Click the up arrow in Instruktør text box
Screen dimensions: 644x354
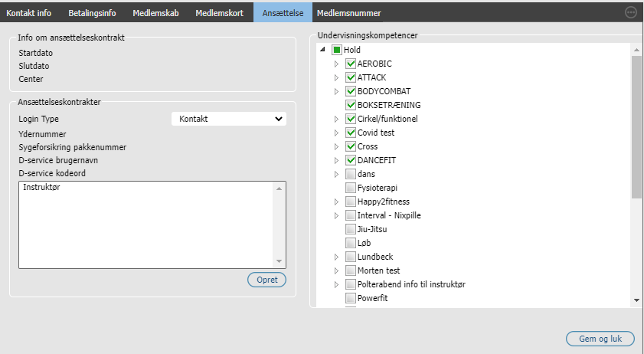(279, 188)
